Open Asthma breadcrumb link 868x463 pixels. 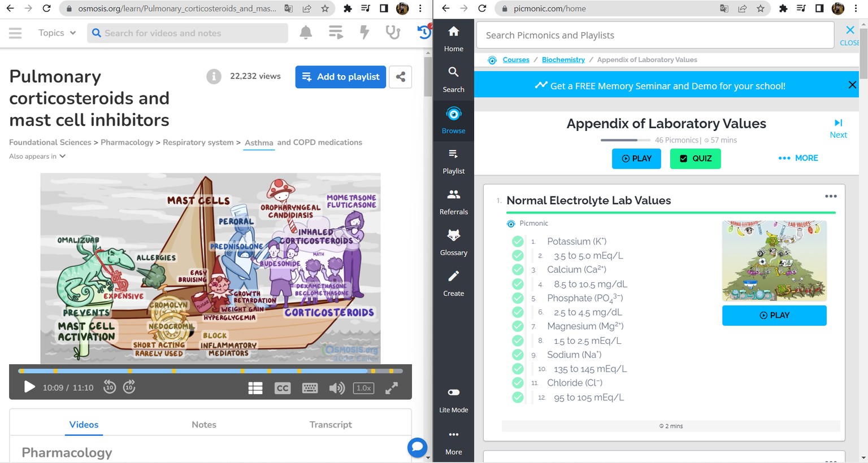pos(259,143)
